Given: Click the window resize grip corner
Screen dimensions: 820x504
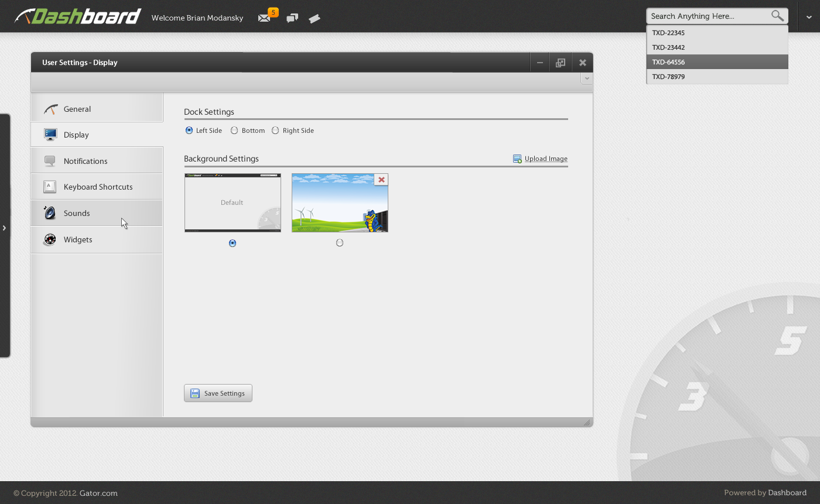Looking at the screenshot, I should [x=587, y=422].
